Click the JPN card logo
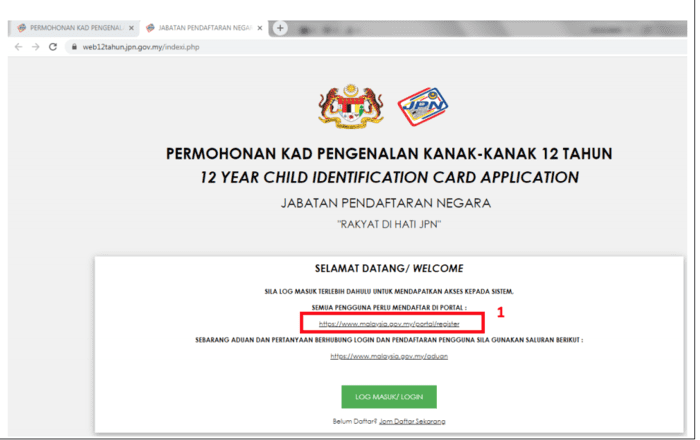The image size is (700, 440). (x=423, y=106)
